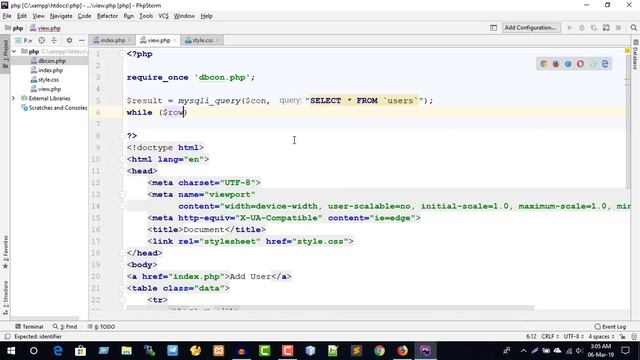
Task: Click the Debug bug icon
Action: pyautogui.click(x=582, y=28)
